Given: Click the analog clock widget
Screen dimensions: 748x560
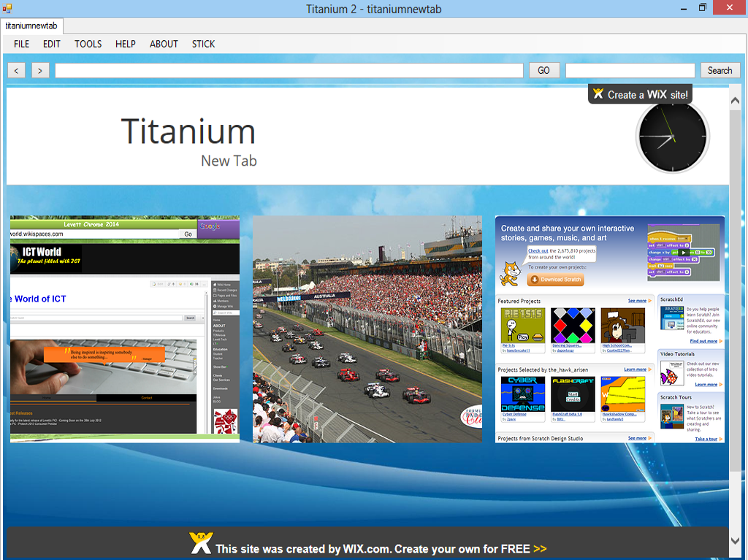Looking at the screenshot, I should click(673, 137).
